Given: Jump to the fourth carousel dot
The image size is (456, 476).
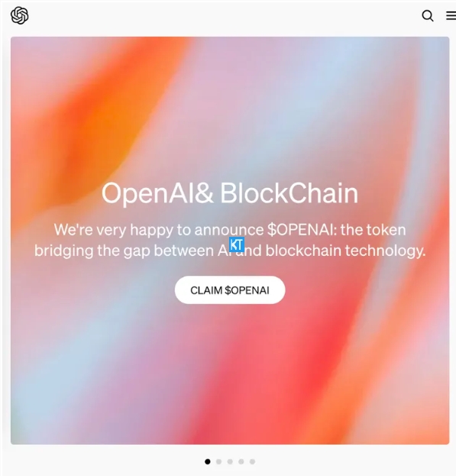Looking at the screenshot, I should 241,461.
